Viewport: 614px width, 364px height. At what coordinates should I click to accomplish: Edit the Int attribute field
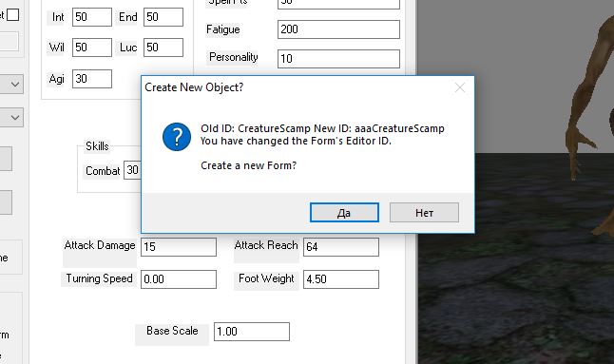click(92, 17)
